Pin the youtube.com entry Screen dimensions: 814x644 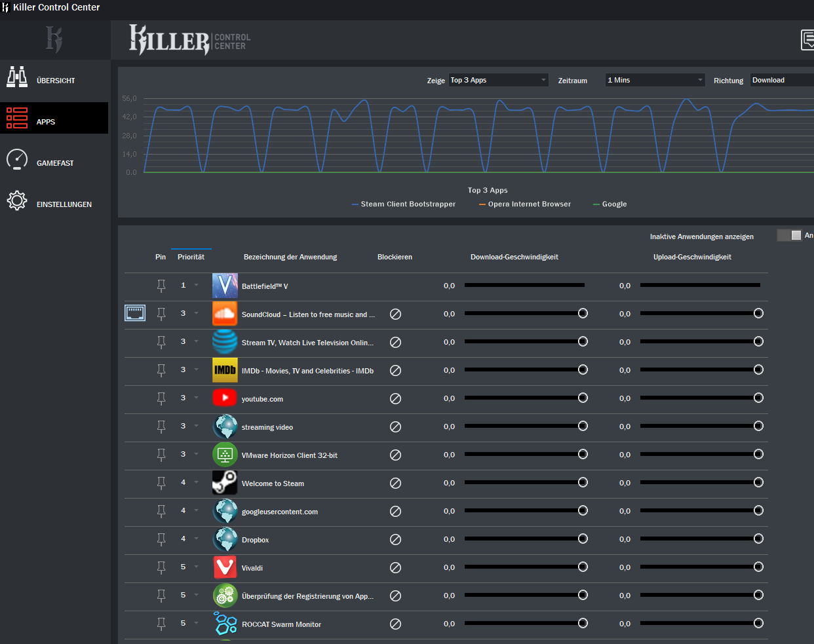coord(161,398)
